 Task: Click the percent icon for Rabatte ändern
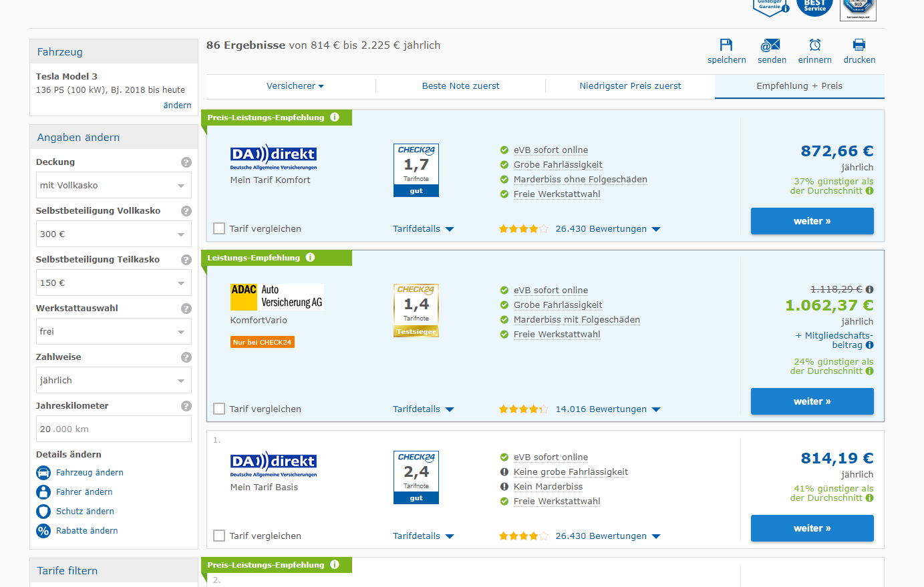pyautogui.click(x=43, y=531)
